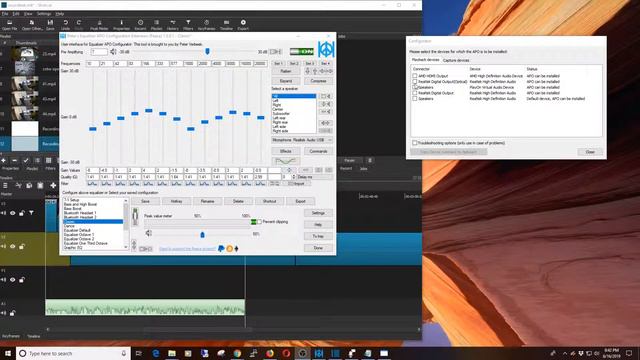Click the Flatten button
Viewport: 640px width, 360px height.
pos(286,71)
